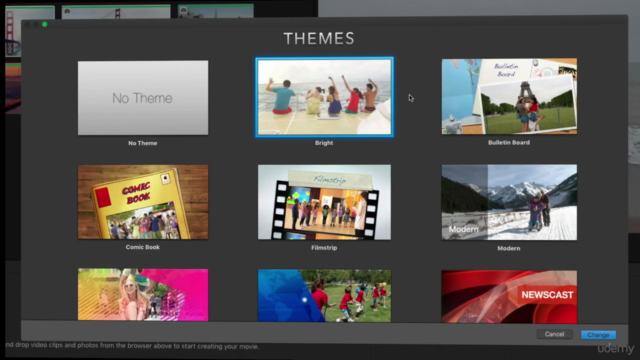Choose the Filmstrip theme thumbnail
Viewport: 640px width, 360px height.
(x=324, y=202)
